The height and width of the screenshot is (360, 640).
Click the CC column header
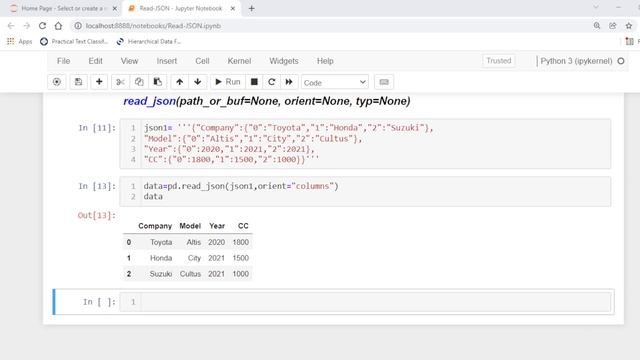(243, 226)
